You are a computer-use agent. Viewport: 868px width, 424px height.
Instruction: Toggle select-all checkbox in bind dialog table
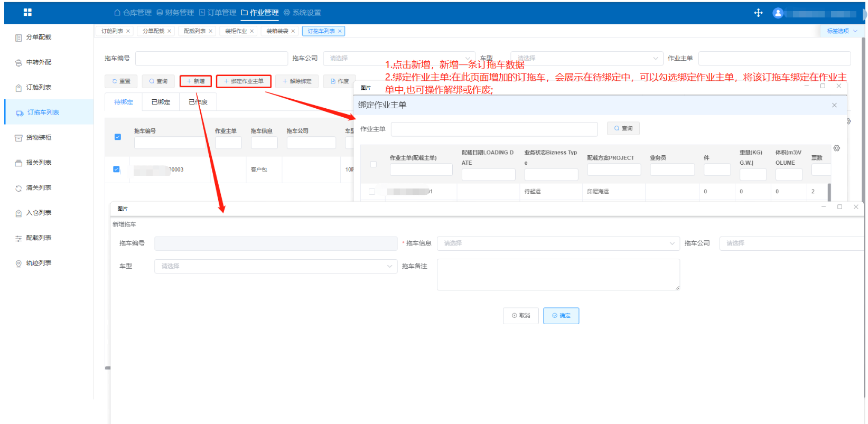[374, 164]
